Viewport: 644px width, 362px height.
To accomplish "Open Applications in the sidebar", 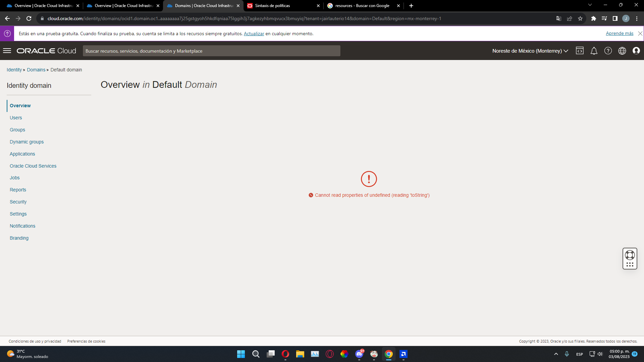I will click(x=22, y=154).
